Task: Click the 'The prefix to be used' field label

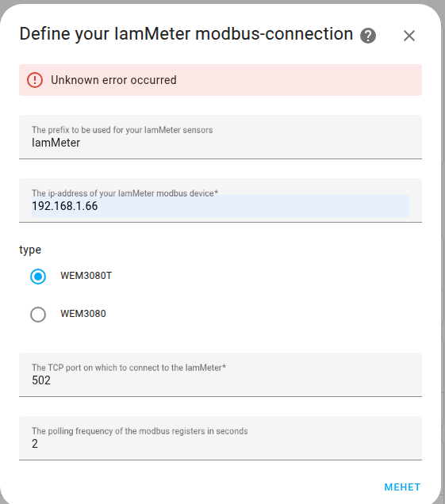Action: click(122, 130)
